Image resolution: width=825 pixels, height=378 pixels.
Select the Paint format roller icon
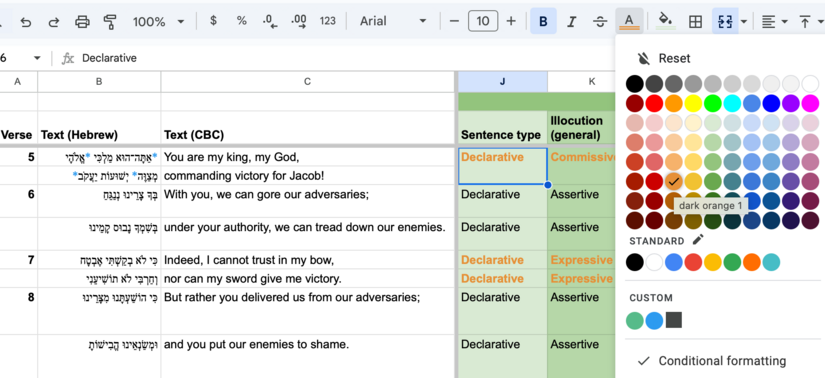110,22
